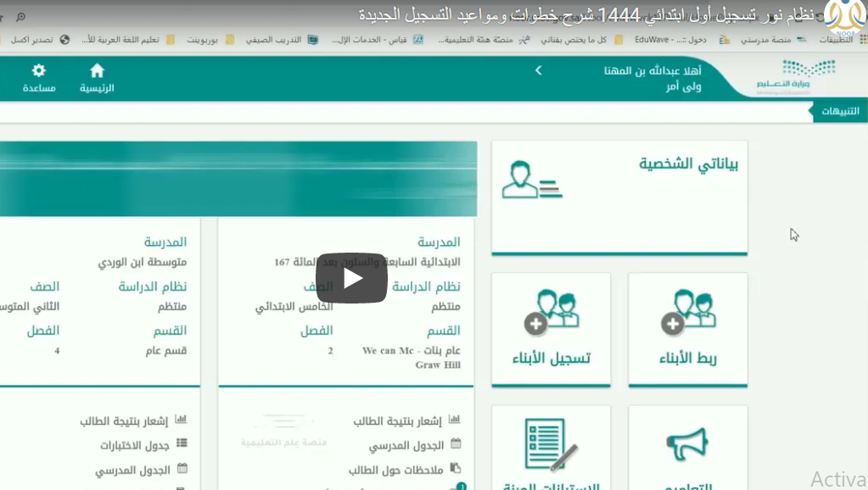Open the بياناتي الشخصية personal data card
Screen dimensions: 868x490
tap(619, 197)
